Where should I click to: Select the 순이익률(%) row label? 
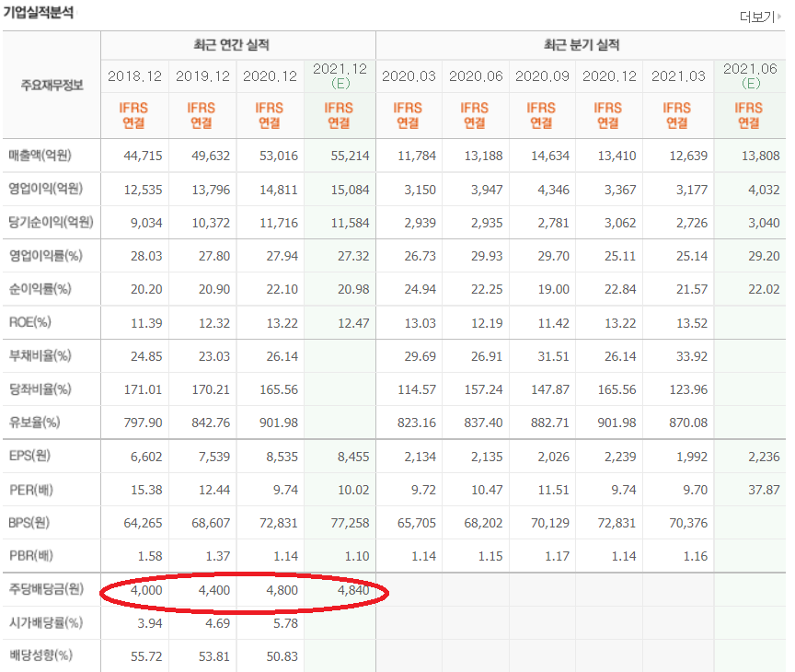pos(40,289)
